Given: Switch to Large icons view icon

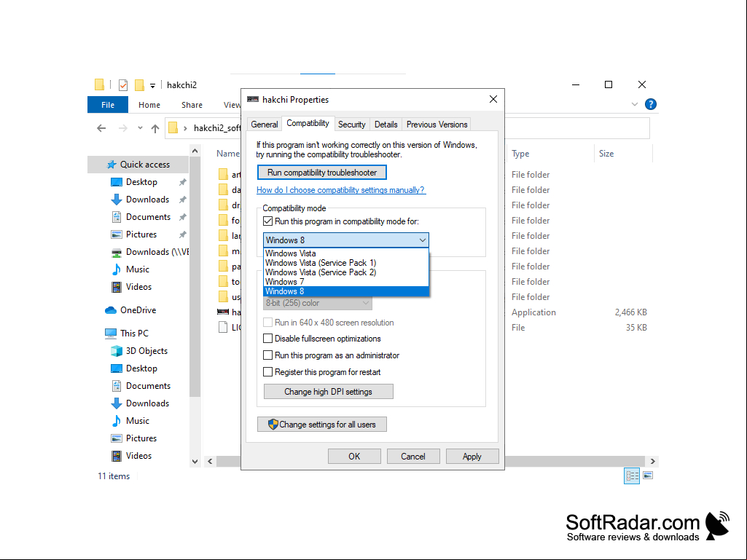Looking at the screenshot, I should tap(648, 476).
